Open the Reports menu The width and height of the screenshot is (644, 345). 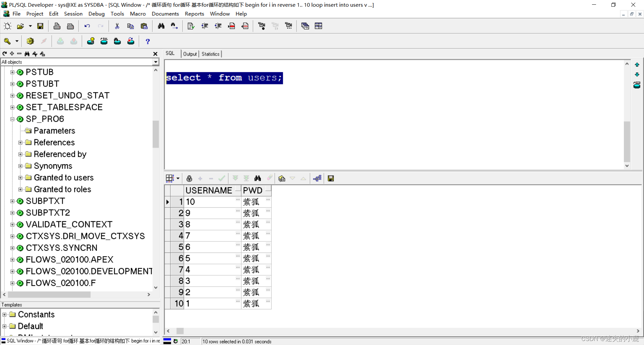click(194, 14)
